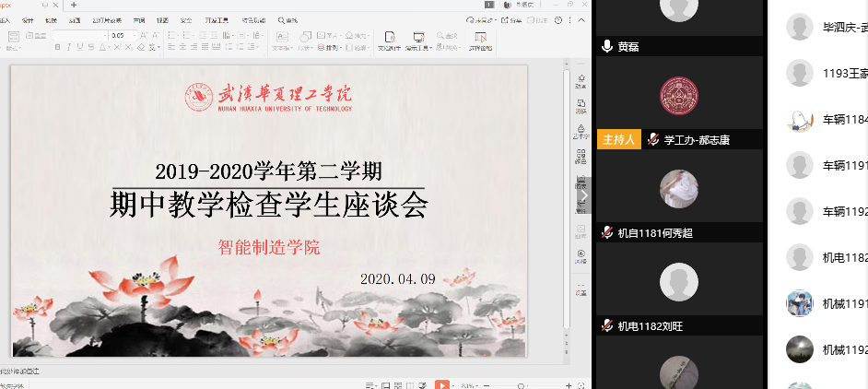
Task: Unmute microphone for 机自1181何秀超
Action: pyautogui.click(x=607, y=233)
